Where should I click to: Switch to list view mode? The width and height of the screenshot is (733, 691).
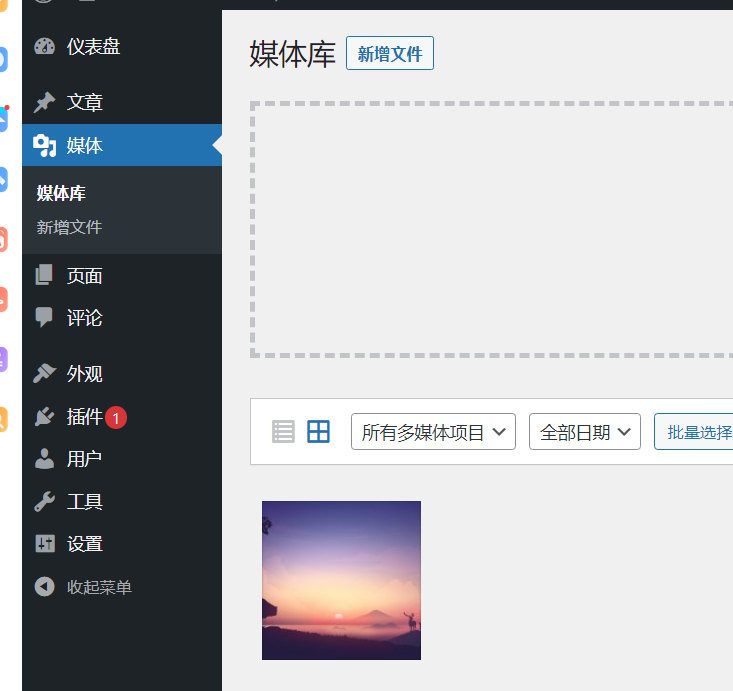(284, 432)
